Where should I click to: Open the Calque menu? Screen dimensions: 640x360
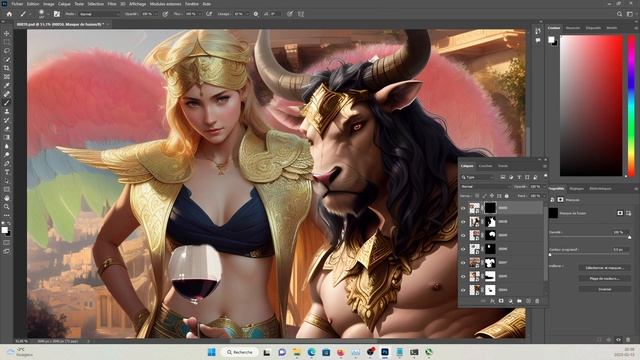click(x=64, y=4)
